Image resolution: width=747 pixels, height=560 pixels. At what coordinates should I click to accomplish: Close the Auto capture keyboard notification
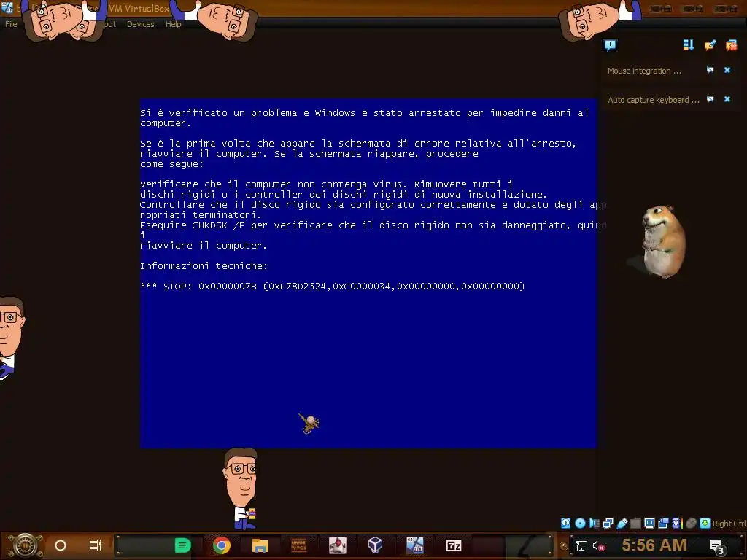[727, 99]
